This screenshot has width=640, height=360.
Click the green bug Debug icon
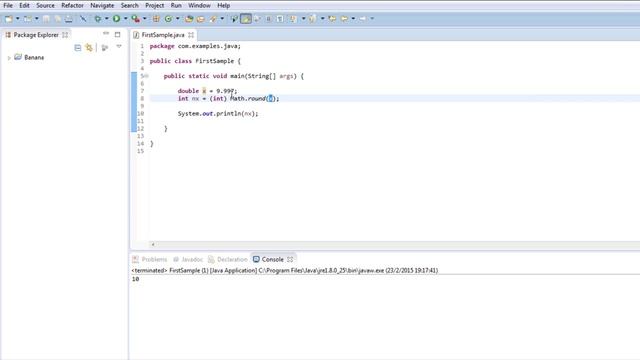point(98,19)
